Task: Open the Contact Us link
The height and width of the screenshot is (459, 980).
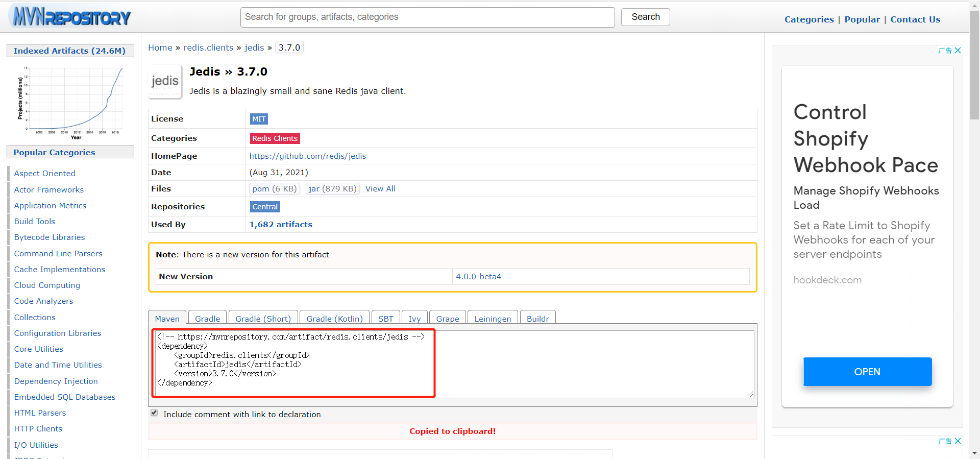Action: tap(915, 19)
